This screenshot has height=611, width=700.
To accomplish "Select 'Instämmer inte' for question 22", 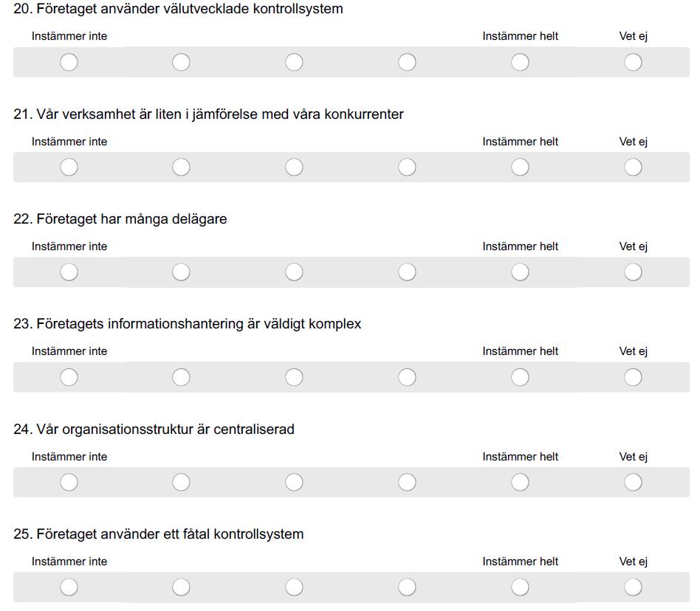I will pyautogui.click(x=69, y=272).
